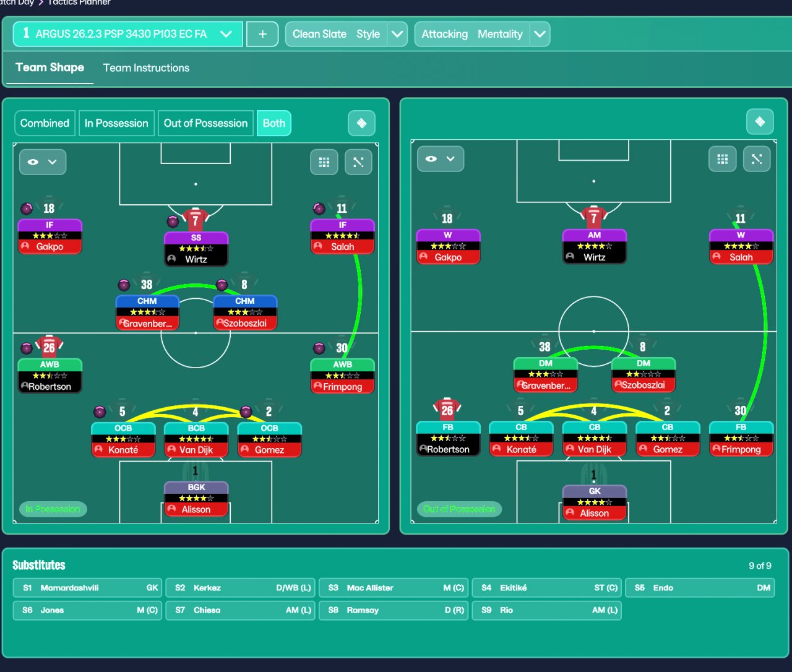This screenshot has height=672, width=792.
Task: Select substitute S9 Rio
Action: (547, 610)
